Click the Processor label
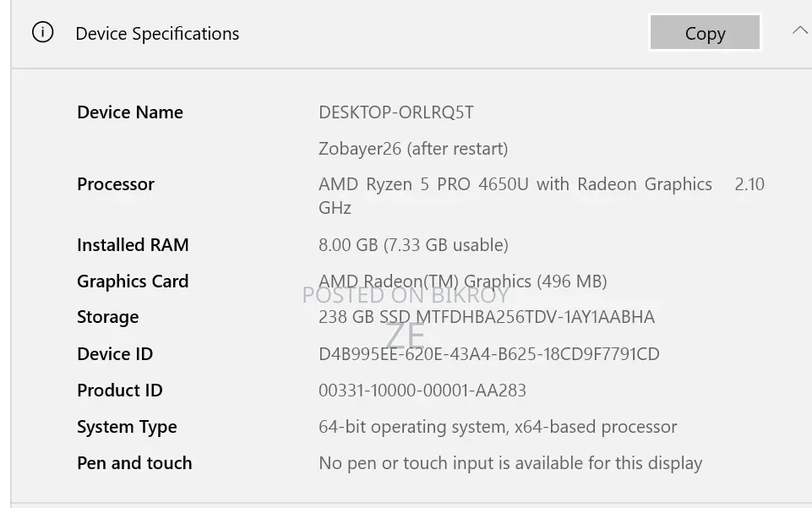The height and width of the screenshot is (508, 812). (116, 184)
